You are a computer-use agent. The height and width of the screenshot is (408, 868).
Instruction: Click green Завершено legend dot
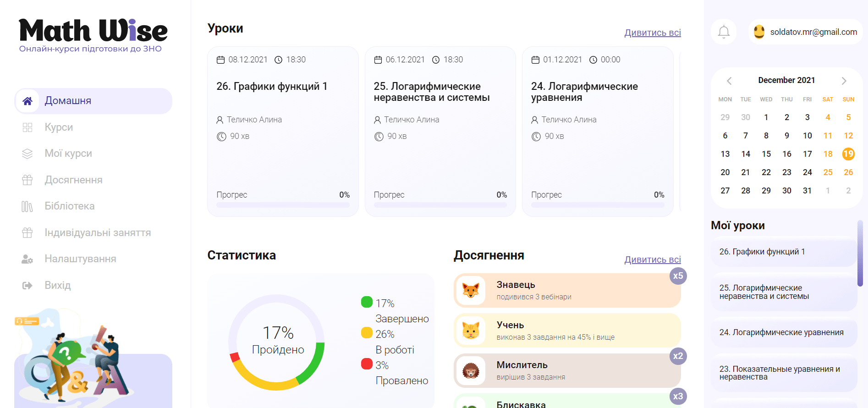click(367, 302)
